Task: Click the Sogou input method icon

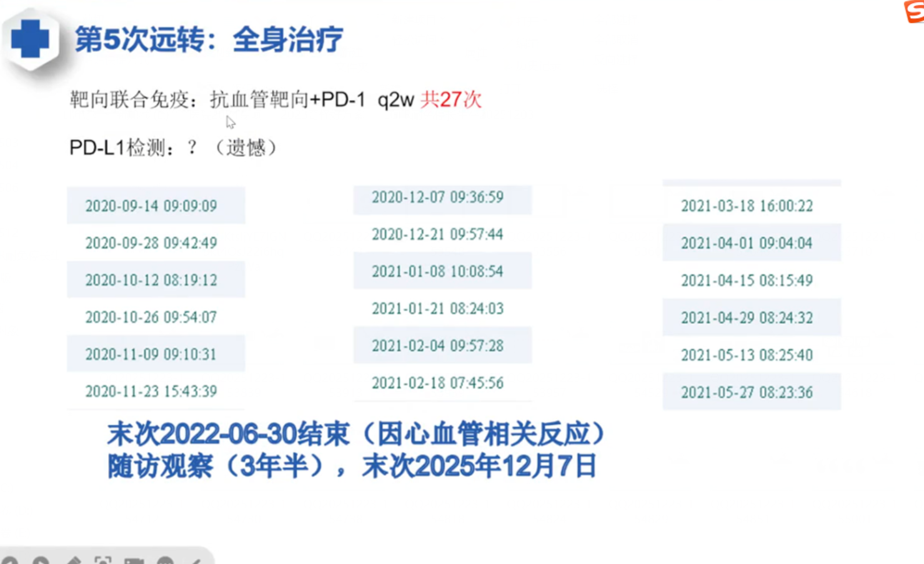Action: [x=915, y=11]
